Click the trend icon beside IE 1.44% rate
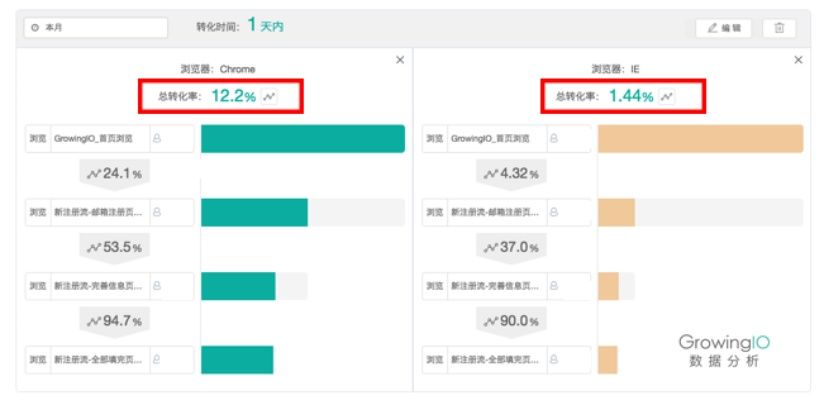 667,97
